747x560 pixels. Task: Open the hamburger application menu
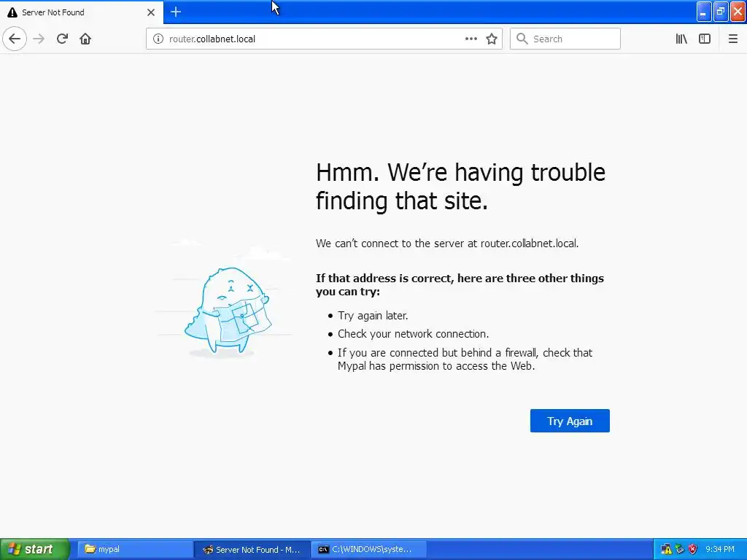(732, 39)
